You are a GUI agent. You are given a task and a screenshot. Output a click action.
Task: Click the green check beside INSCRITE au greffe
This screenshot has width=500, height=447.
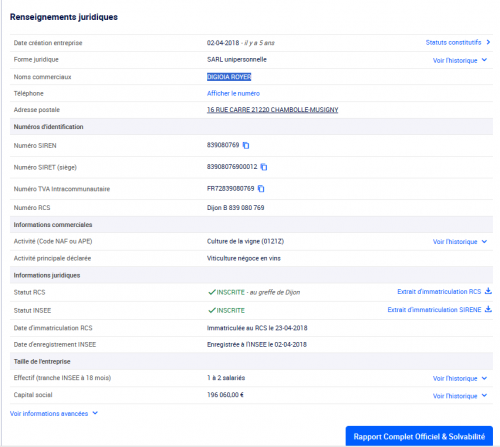[x=212, y=292]
